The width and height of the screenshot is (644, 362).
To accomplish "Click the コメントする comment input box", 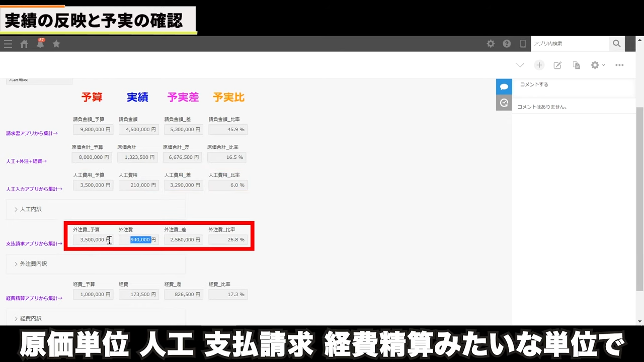I will pos(574,84).
